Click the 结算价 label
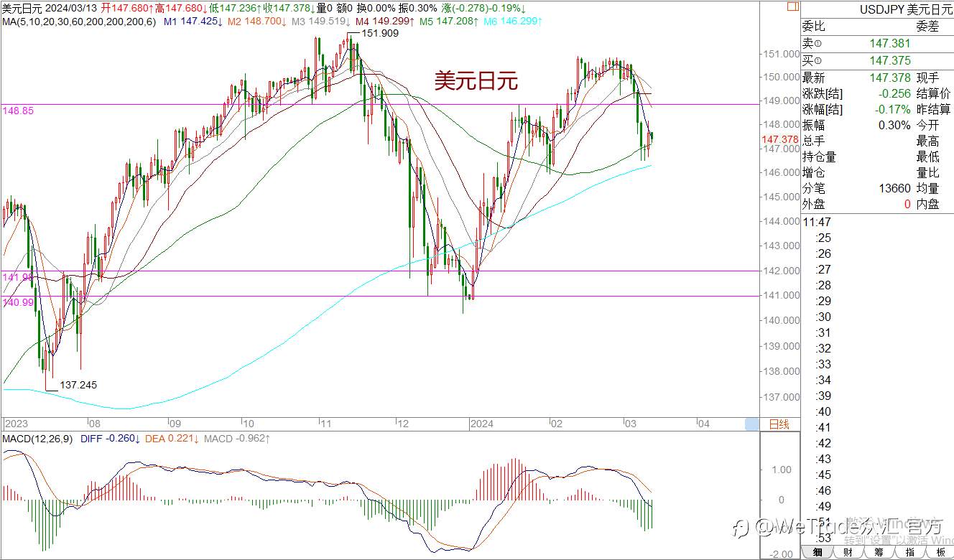954x560 pixels. pyautogui.click(x=932, y=93)
